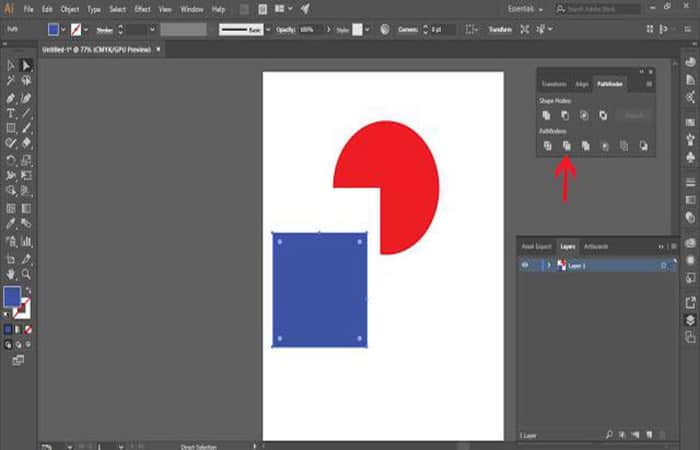700x450 pixels.
Task: Select the Gradient tool
Action: [26, 208]
